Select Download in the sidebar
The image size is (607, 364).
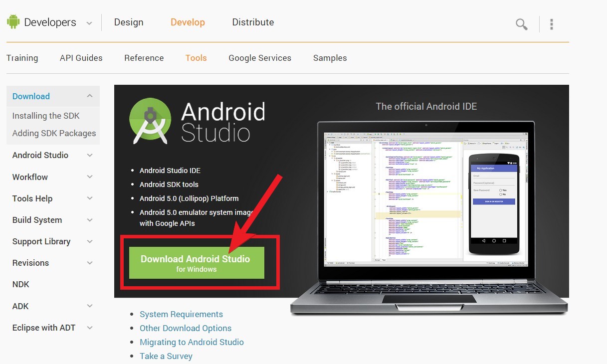click(31, 96)
